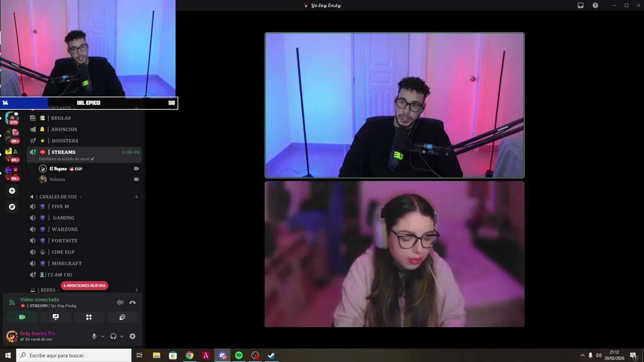
Task: Open Spotify from the taskbar
Action: 239,355
